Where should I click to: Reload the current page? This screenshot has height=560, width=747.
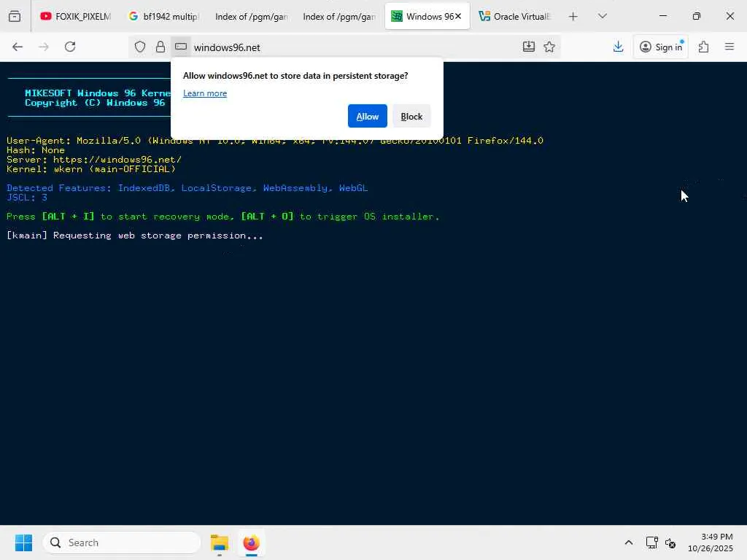tap(70, 47)
